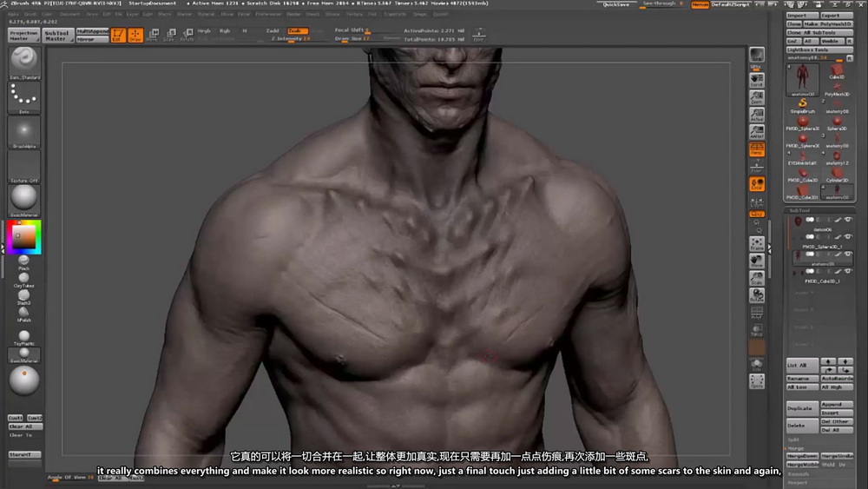This screenshot has height=489, width=868.
Task: Toggle visibility eye of PM3D_Sphere3D_1 subtool
Action: pos(848,237)
